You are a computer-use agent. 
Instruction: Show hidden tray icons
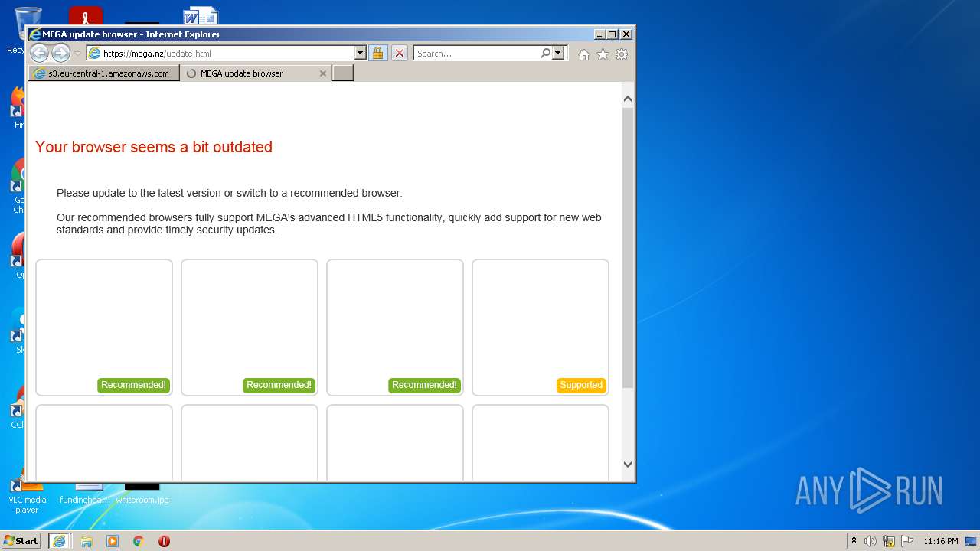pos(854,541)
